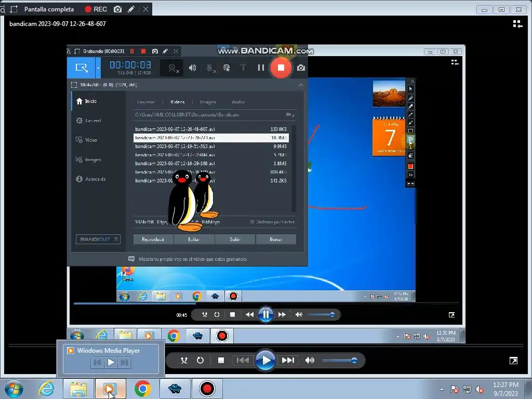This screenshot has height=399, width=532.
Task: Switch to the Audio tab in Bandicam
Action: click(238, 102)
